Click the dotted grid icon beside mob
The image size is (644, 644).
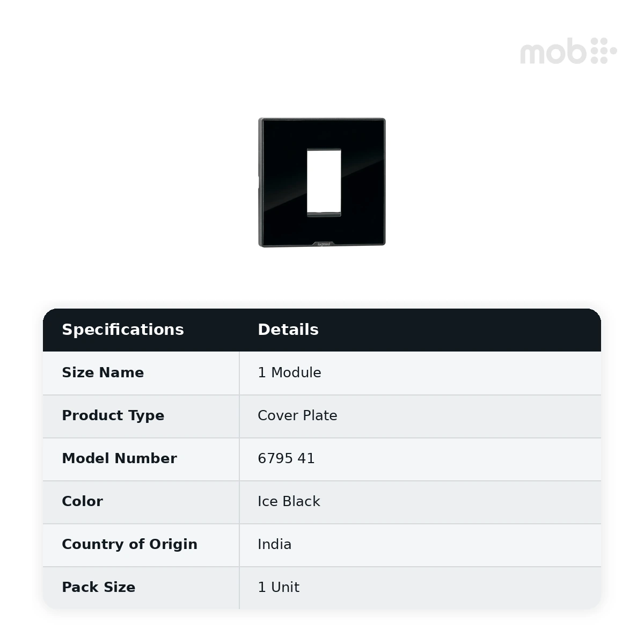coord(604,51)
